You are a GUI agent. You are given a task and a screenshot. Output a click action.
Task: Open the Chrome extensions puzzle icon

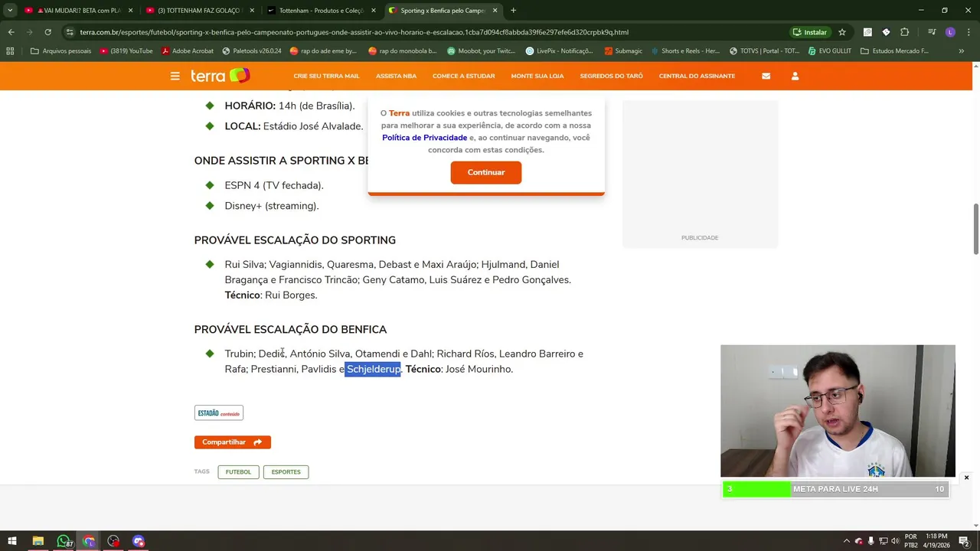pos(904,32)
